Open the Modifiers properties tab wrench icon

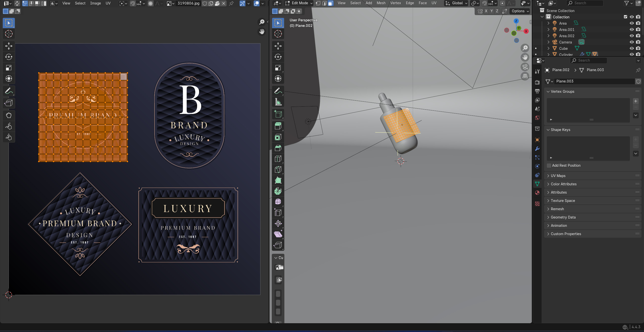coord(537,149)
